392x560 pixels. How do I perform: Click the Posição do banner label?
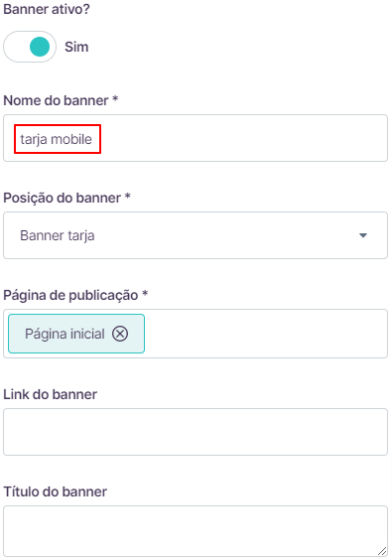[x=66, y=198]
